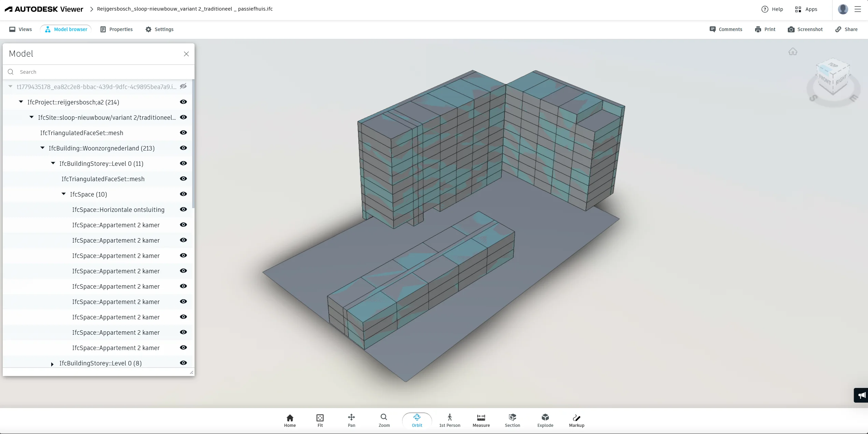Image resolution: width=868 pixels, height=434 pixels.
Task: Toggle visibility of IfcSite::sloop-nieuwbouw node
Action: [x=183, y=117]
